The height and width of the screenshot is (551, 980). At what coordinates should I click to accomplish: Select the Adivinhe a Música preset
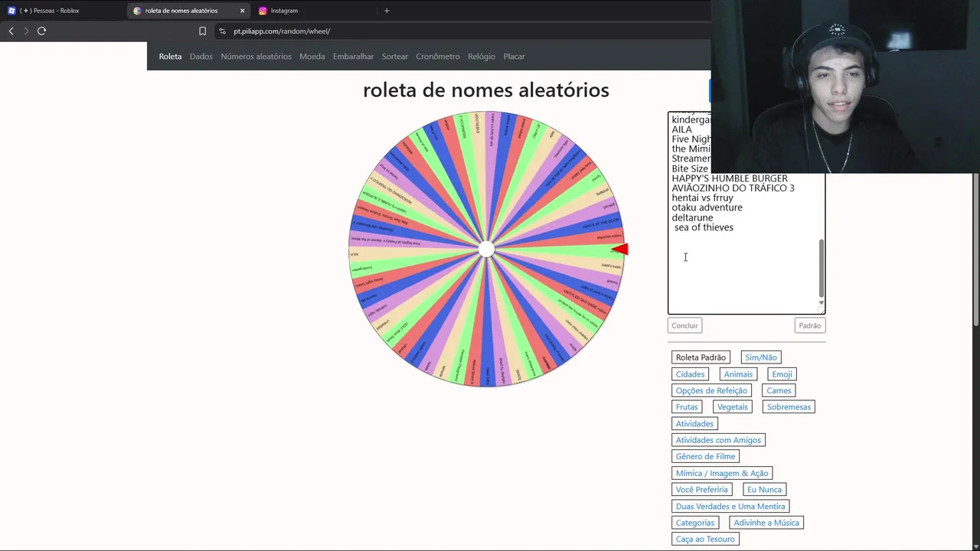point(766,523)
